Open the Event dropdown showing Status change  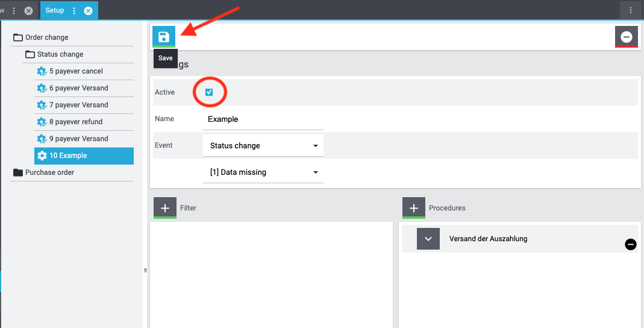(263, 145)
